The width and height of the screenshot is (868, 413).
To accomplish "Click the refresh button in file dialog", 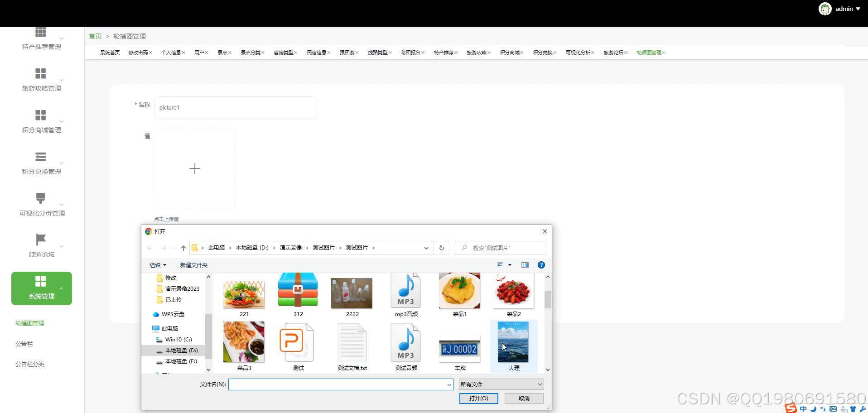I will coord(442,248).
